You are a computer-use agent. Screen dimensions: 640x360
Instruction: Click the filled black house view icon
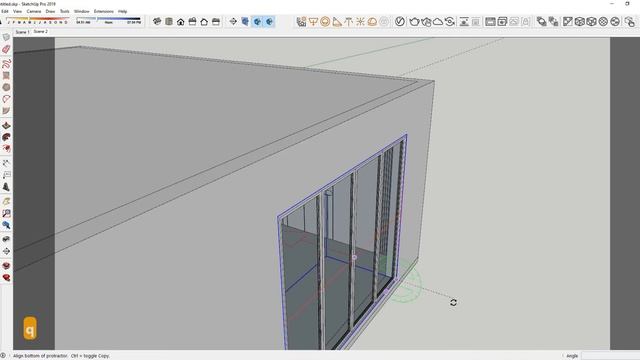click(180, 22)
